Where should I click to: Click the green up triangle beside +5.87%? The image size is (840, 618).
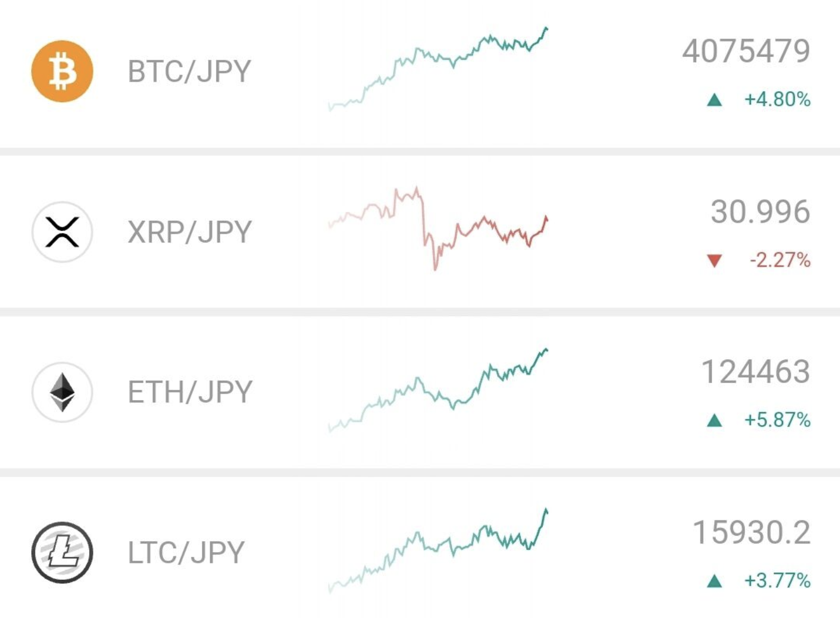714,420
